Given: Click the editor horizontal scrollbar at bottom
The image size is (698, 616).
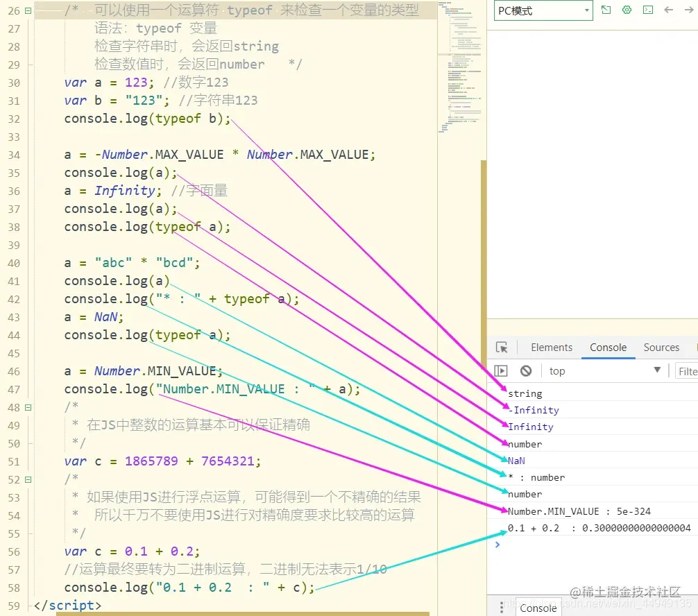Looking at the screenshot, I should tap(243, 614).
